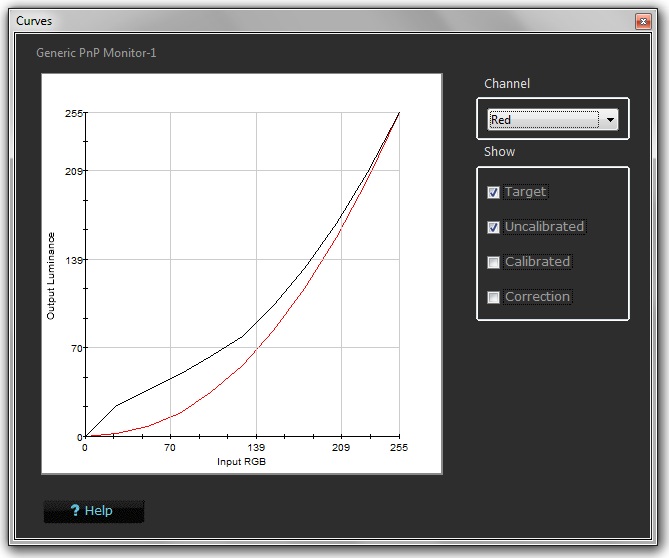Click the Generic PnP Monitor-1 label

click(96, 53)
